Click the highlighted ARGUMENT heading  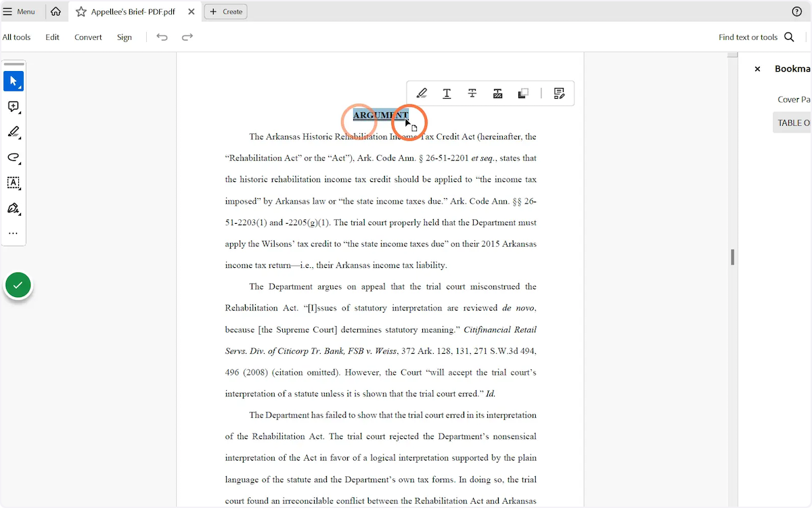(x=381, y=115)
